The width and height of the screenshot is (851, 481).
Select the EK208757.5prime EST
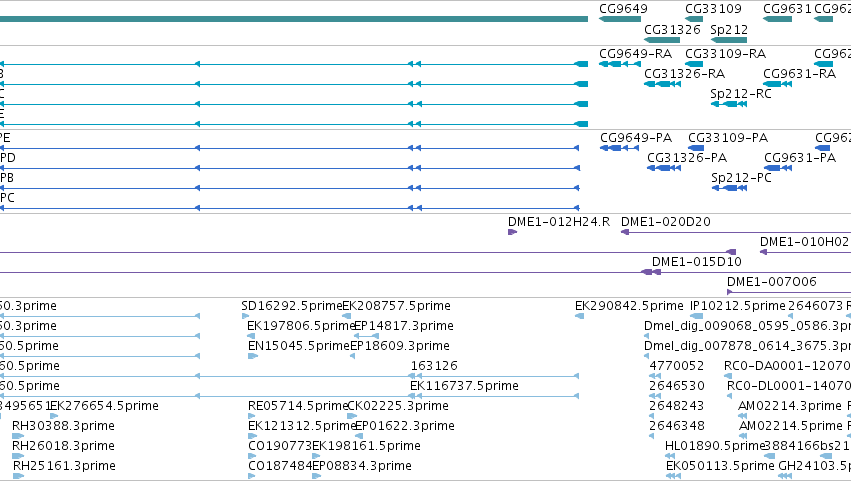346,317
